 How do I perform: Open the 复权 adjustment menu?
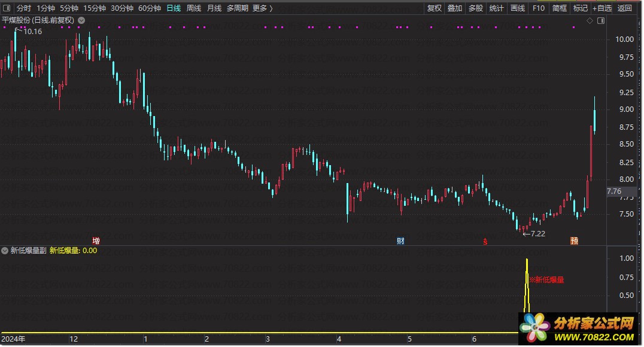tap(434, 8)
